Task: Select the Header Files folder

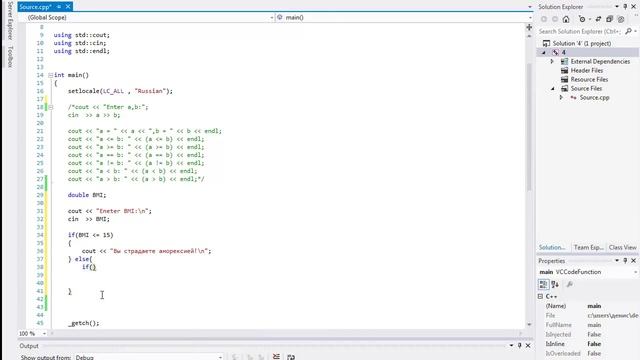Action: (x=587, y=70)
